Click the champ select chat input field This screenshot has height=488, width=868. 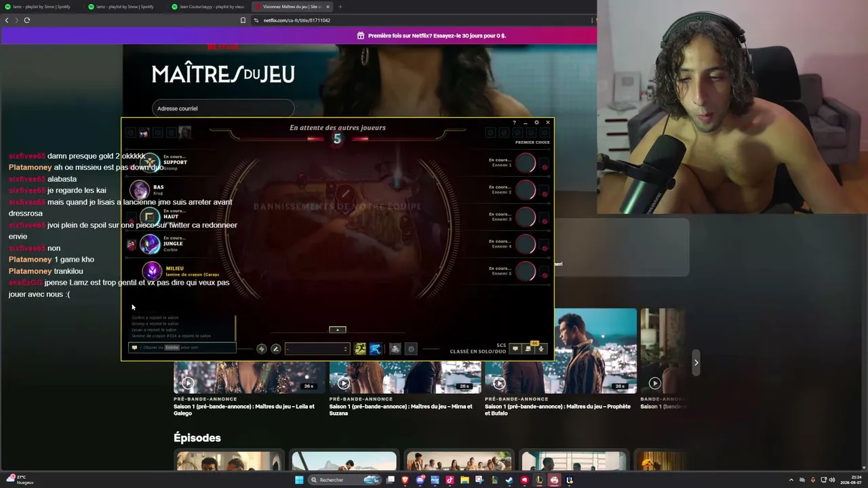(x=182, y=348)
